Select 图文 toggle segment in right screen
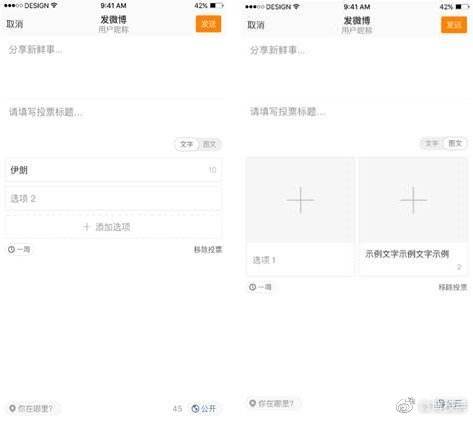 point(455,144)
